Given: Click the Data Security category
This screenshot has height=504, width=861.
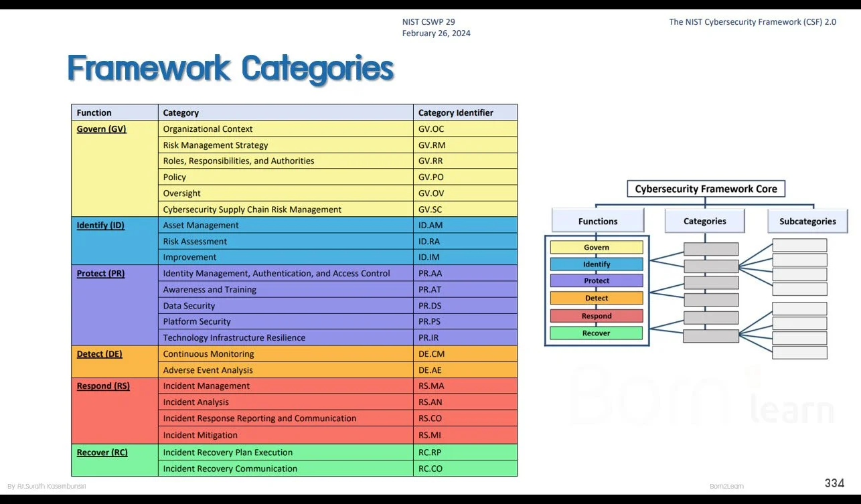Looking at the screenshot, I should click(x=286, y=305).
